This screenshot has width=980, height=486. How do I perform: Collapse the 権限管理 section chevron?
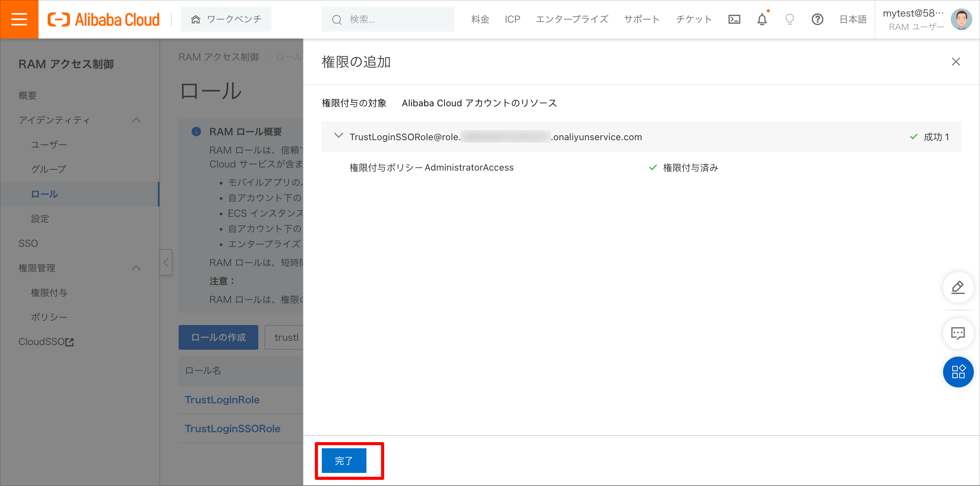click(136, 268)
